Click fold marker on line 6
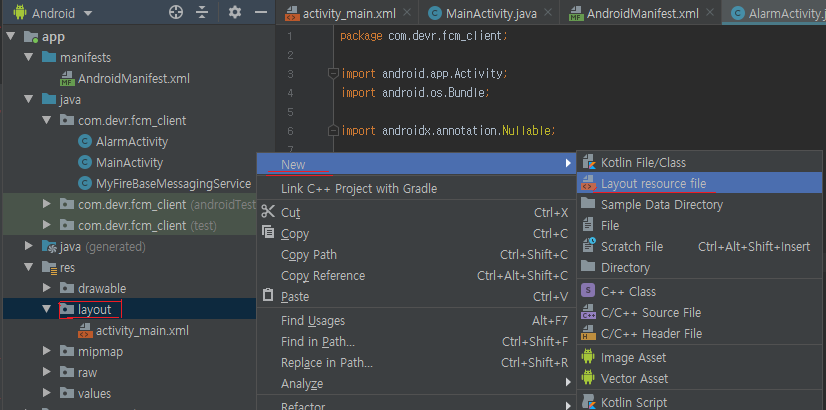Image resolution: width=826 pixels, height=410 pixels. (333, 130)
